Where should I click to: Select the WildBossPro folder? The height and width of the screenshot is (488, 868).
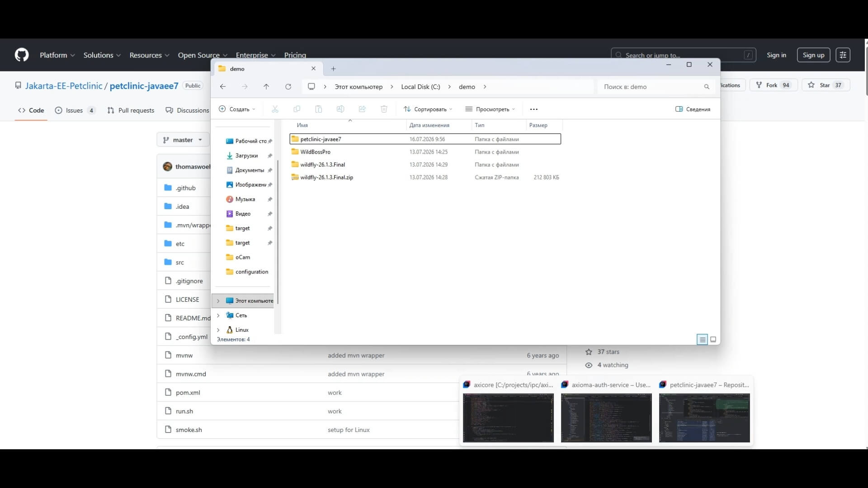coord(315,152)
